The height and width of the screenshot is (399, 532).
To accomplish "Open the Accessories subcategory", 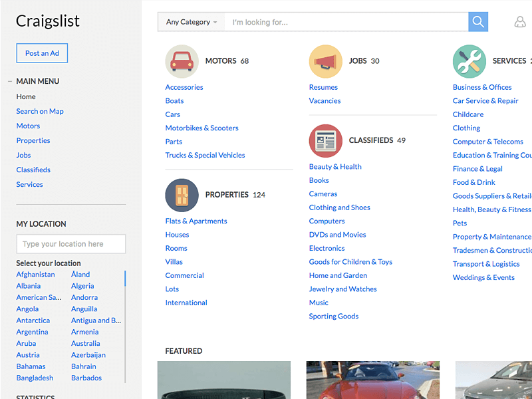I will pyautogui.click(x=184, y=87).
